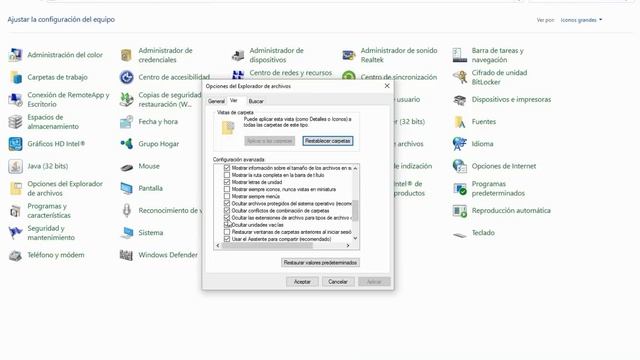This screenshot has width=640, height=360.
Task: Switch to the Buscar tab
Action: tap(256, 101)
